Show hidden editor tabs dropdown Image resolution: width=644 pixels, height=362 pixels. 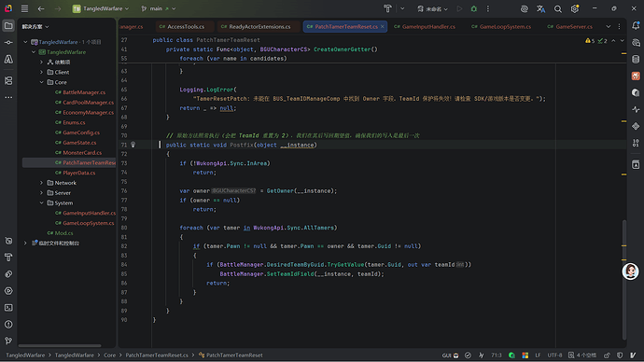(609, 27)
